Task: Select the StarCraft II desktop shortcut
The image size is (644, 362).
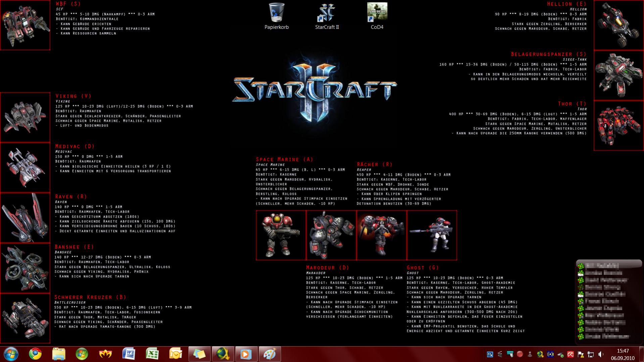Action: [327, 16]
